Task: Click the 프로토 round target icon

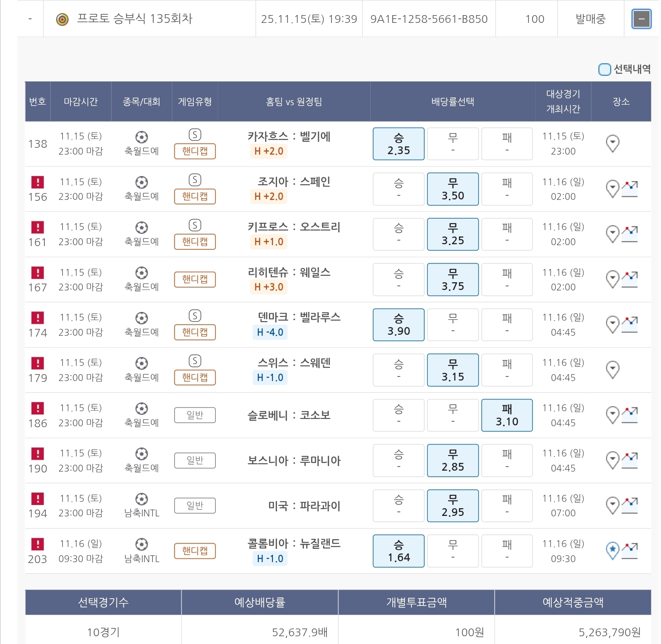Action: click(62, 19)
